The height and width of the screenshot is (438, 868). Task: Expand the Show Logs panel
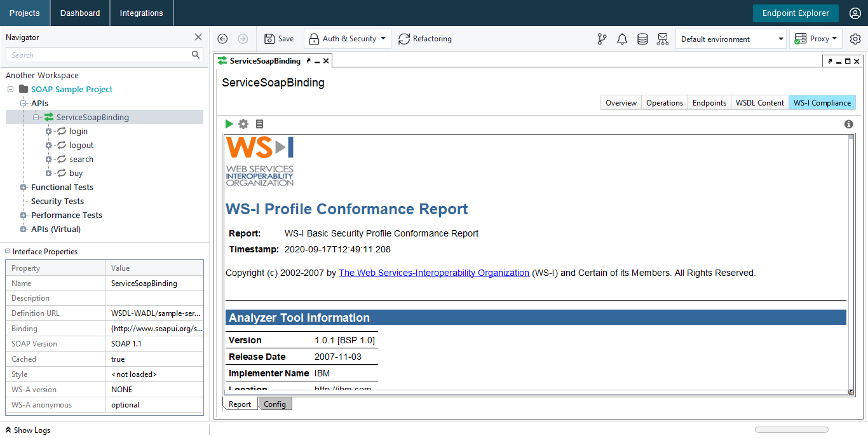tap(28, 430)
